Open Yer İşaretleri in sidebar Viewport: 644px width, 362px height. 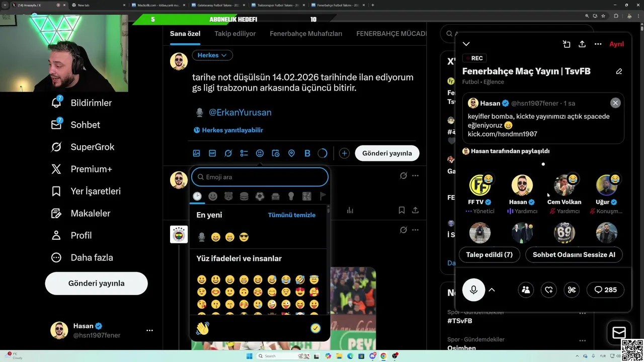coord(86,191)
